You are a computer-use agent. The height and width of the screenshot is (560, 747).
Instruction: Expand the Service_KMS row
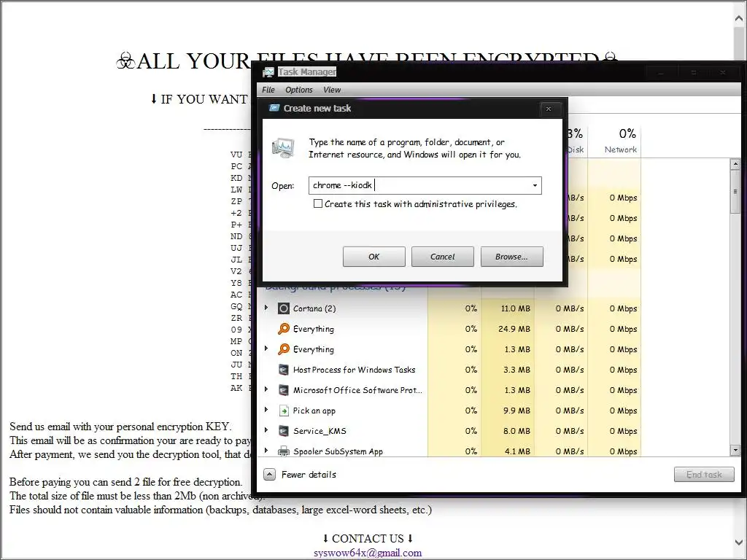266,430
